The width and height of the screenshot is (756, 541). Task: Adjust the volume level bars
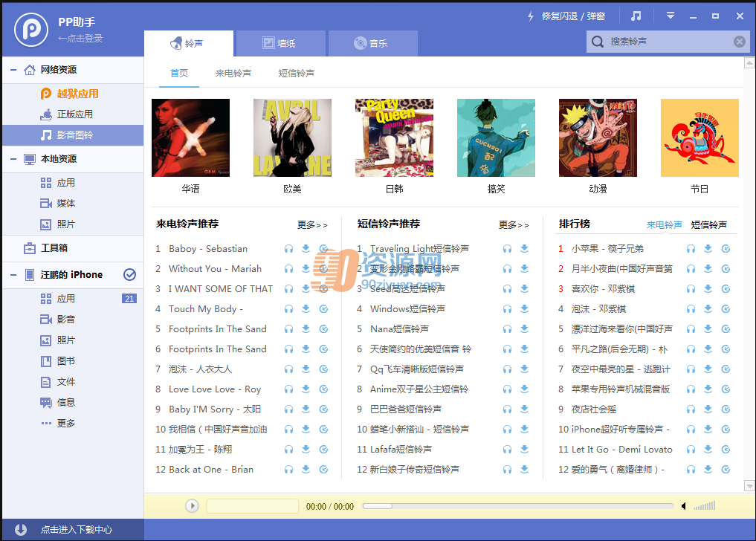tap(705, 506)
